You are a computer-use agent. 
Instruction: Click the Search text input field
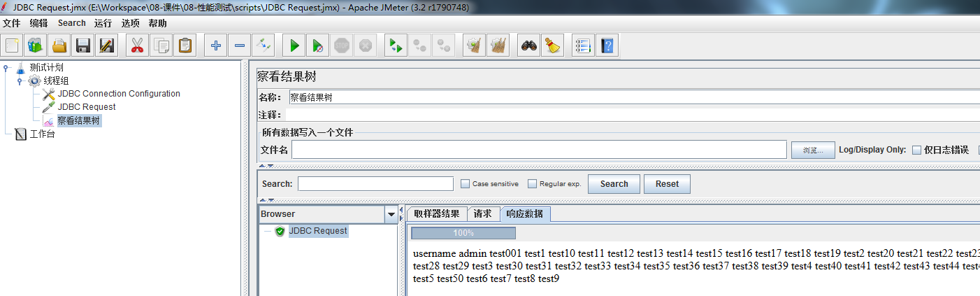[375, 184]
